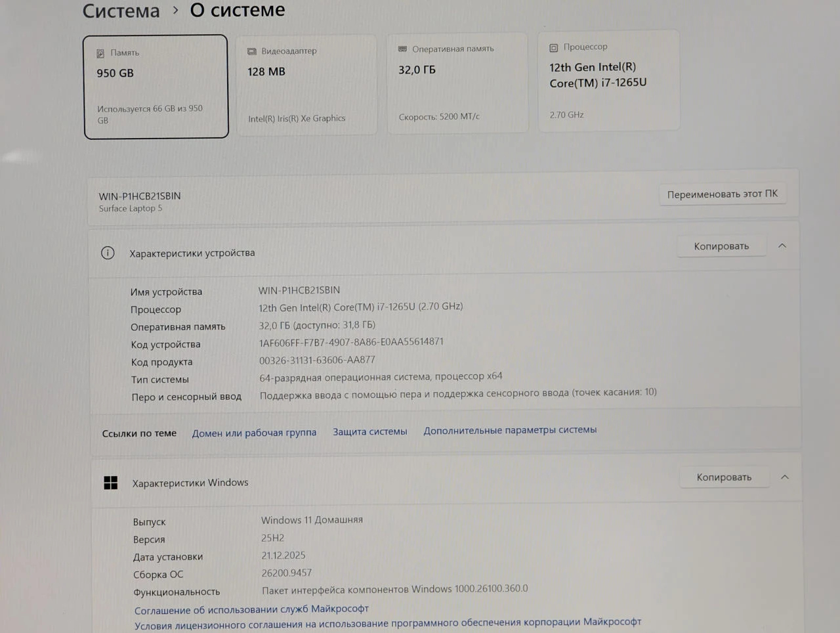
Task: Click RAM value 32,0 ГБ (доступно: 31,8 ГБ)
Action: [317, 325]
